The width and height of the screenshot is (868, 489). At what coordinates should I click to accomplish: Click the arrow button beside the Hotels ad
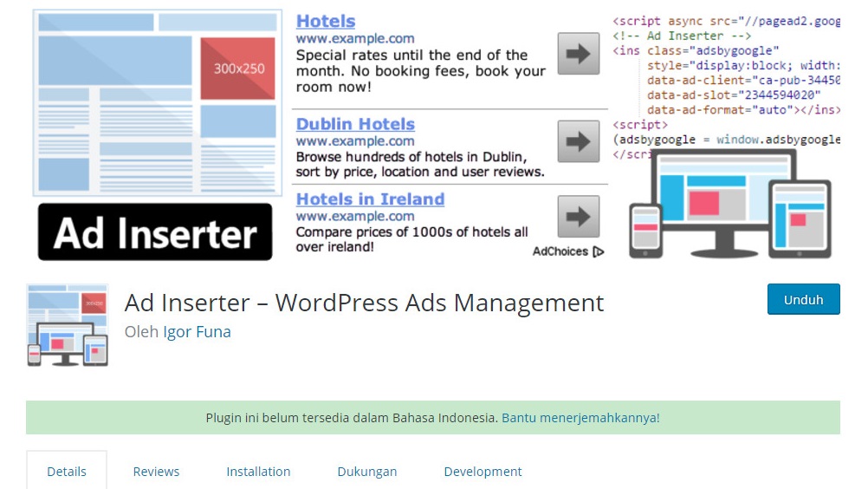click(579, 54)
